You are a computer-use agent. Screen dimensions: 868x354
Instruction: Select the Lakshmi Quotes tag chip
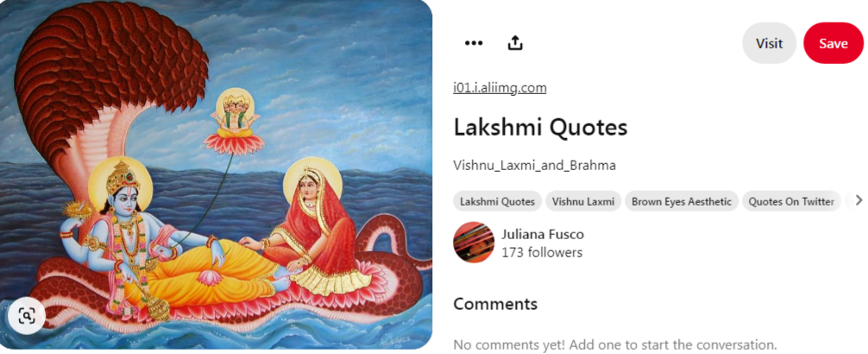pyautogui.click(x=498, y=202)
